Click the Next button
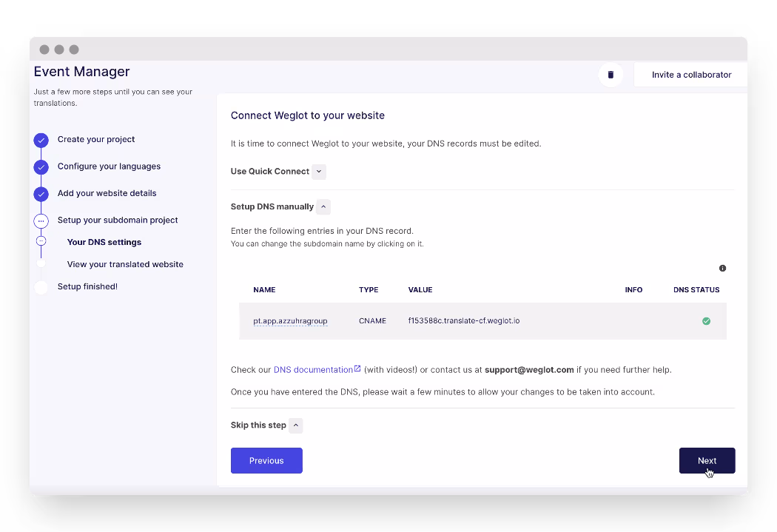 (707, 461)
